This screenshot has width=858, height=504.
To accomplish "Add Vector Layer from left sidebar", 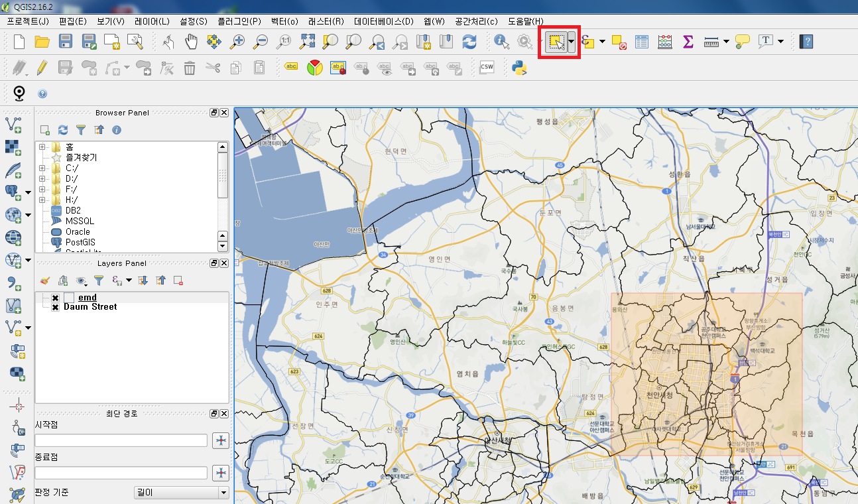I will (x=13, y=124).
